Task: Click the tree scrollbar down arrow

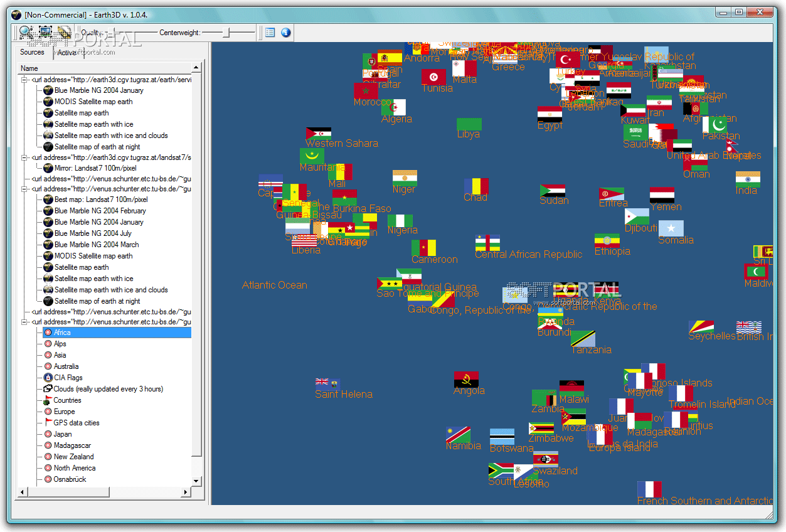Action: (196, 481)
